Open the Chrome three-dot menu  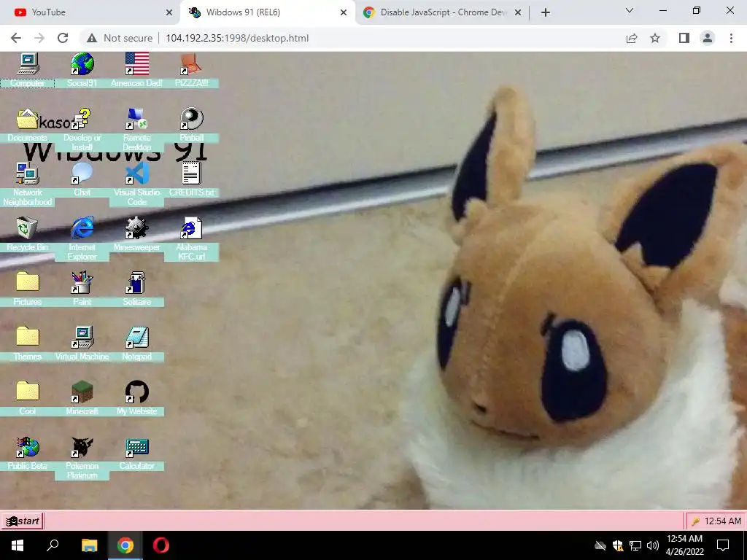point(731,38)
